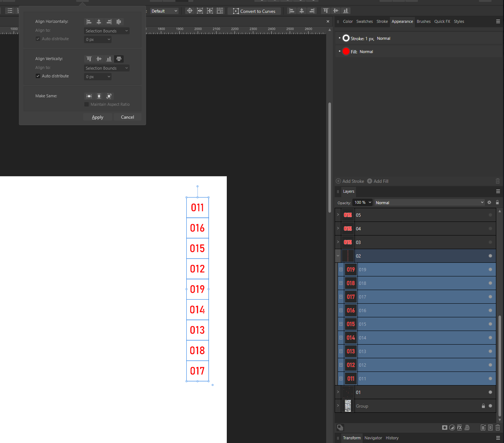Toggle visibility of Group layer

coord(490,406)
